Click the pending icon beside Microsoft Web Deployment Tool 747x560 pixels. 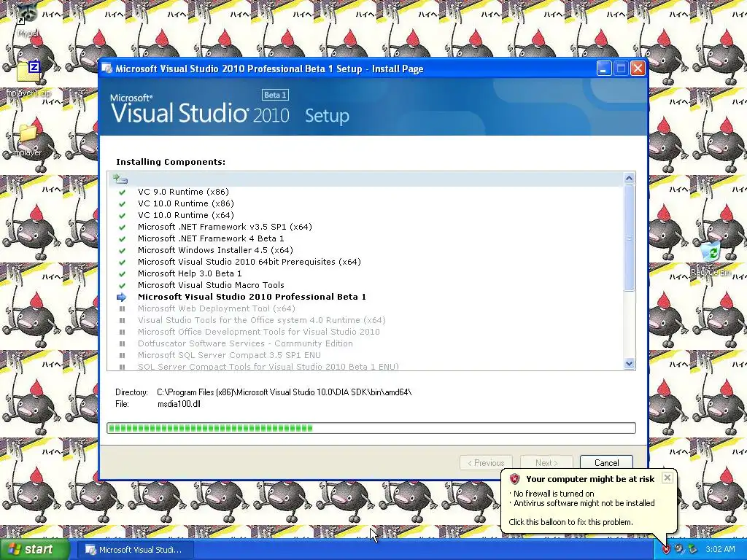[x=122, y=308]
